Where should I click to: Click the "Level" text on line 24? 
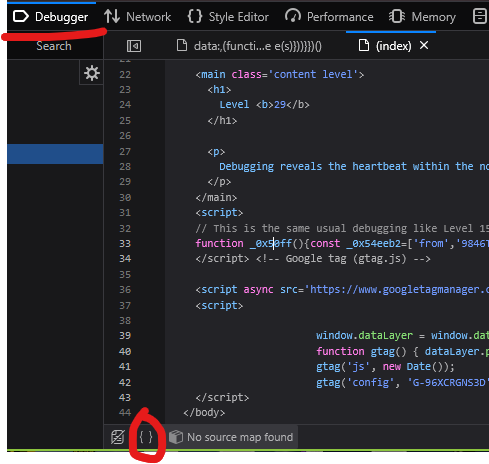234,105
